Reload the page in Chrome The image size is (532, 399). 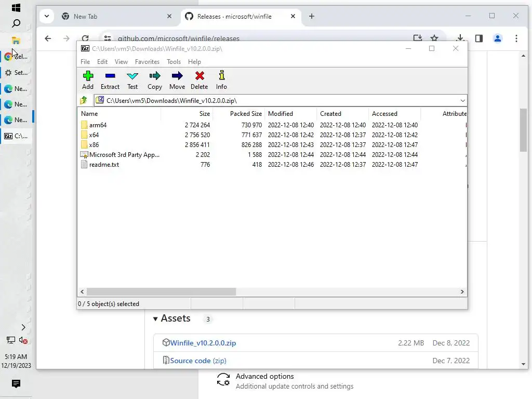pos(85,38)
